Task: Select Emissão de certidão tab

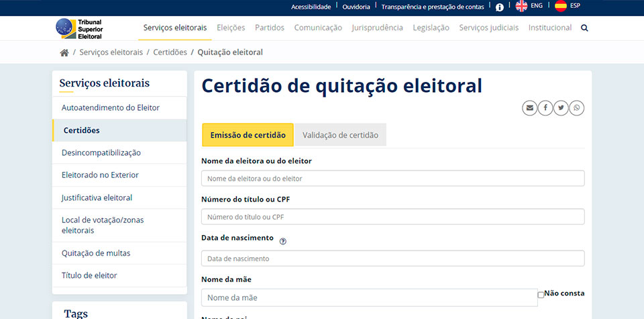Action: point(248,135)
